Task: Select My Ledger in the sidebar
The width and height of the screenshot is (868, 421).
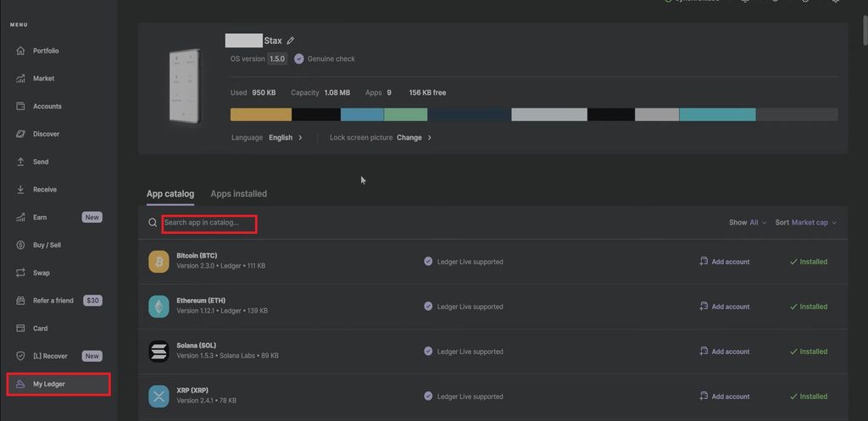Action: click(58, 384)
